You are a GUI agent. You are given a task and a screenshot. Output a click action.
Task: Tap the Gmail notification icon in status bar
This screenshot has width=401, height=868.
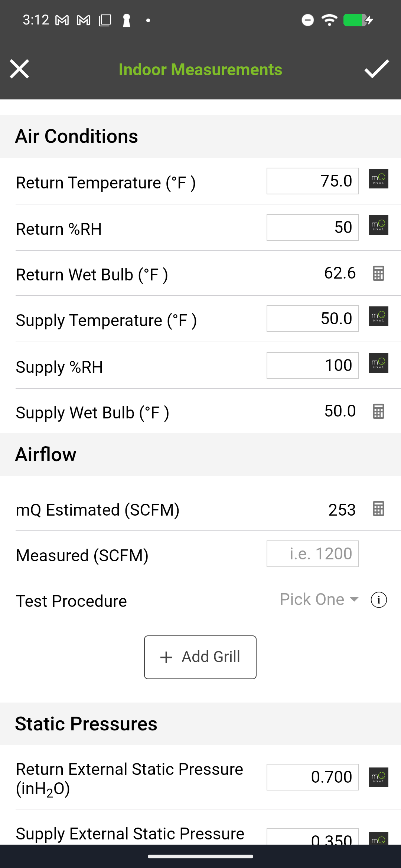[x=62, y=20]
